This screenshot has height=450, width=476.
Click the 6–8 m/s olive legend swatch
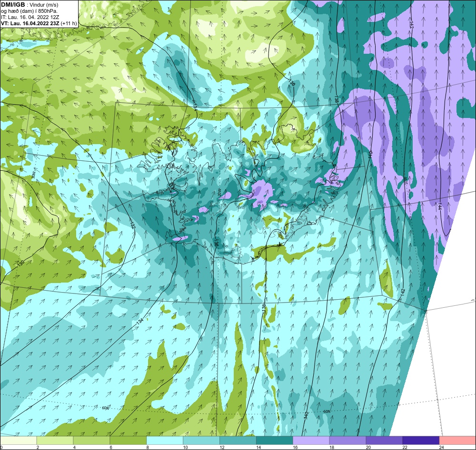[128, 440]
